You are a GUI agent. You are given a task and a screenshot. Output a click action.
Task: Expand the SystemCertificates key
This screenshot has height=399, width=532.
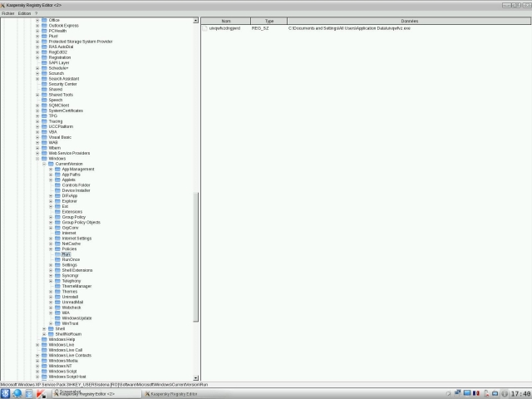tap(37, 111)
